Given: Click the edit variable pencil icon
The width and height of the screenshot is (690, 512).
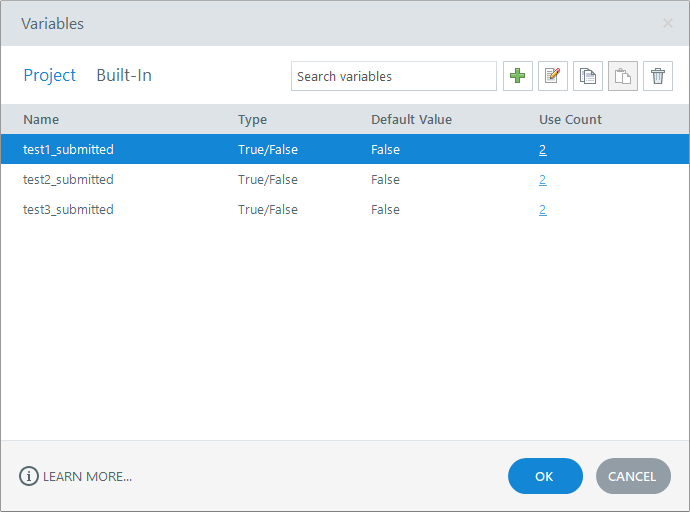Looking at the screenshot, I should (x=553, y=76).
